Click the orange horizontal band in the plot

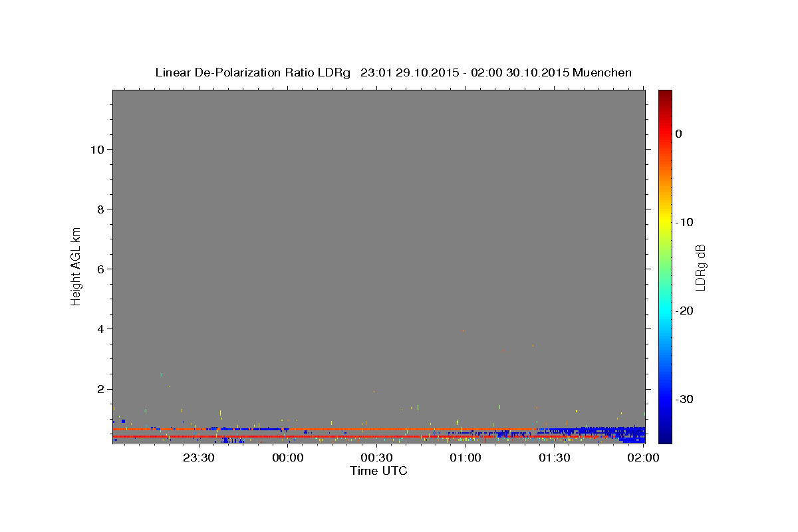[326, 430]
